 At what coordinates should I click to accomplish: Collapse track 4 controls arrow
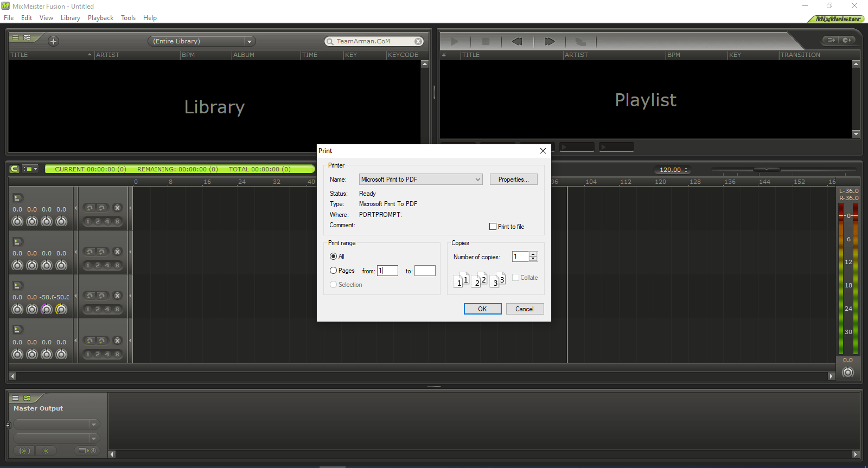75,341
